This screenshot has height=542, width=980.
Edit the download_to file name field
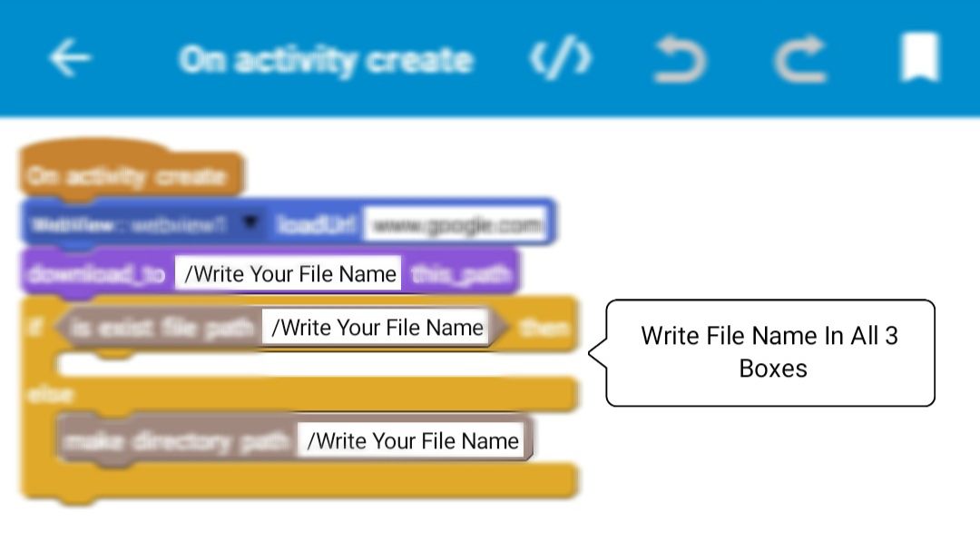pos(289,273)
